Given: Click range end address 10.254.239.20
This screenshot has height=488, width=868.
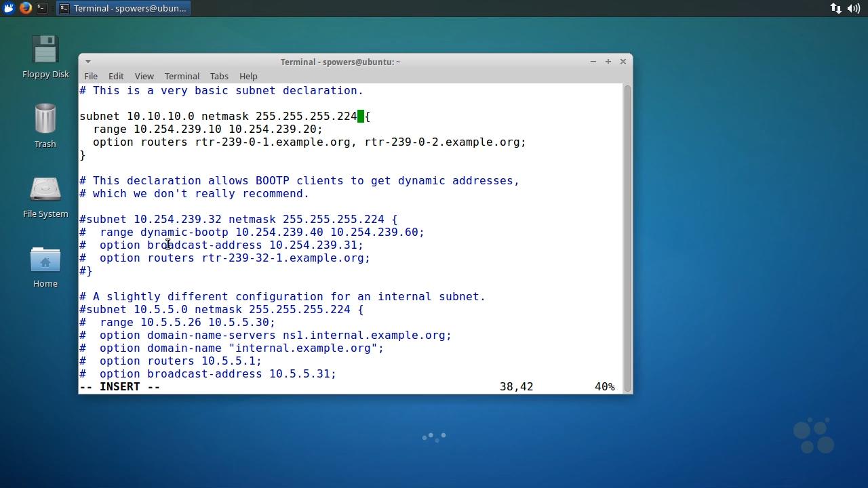Looking at the screenshot, I should (x=273, y=129).
